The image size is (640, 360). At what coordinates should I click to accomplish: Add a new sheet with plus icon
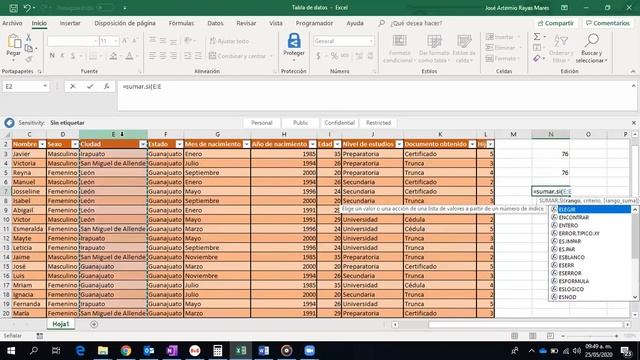click(94, 324)
